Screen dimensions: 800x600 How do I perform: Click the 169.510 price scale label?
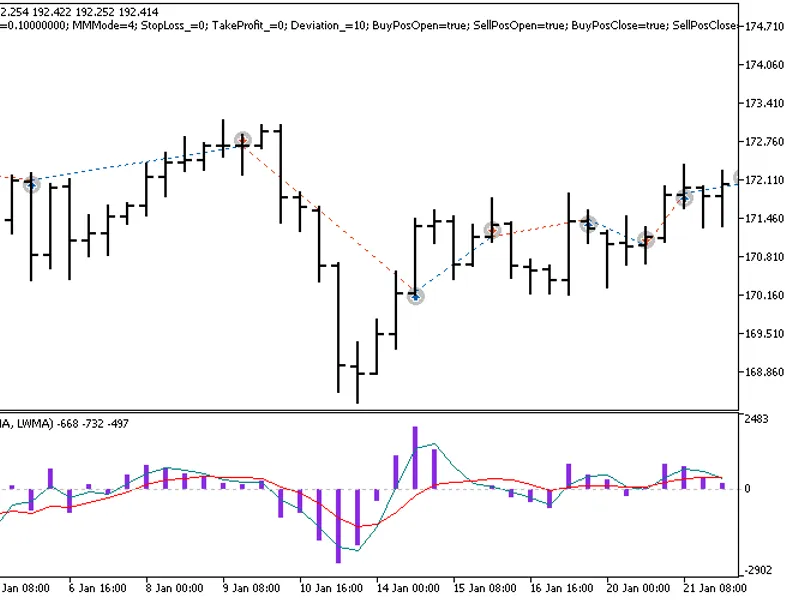[764, 334]
